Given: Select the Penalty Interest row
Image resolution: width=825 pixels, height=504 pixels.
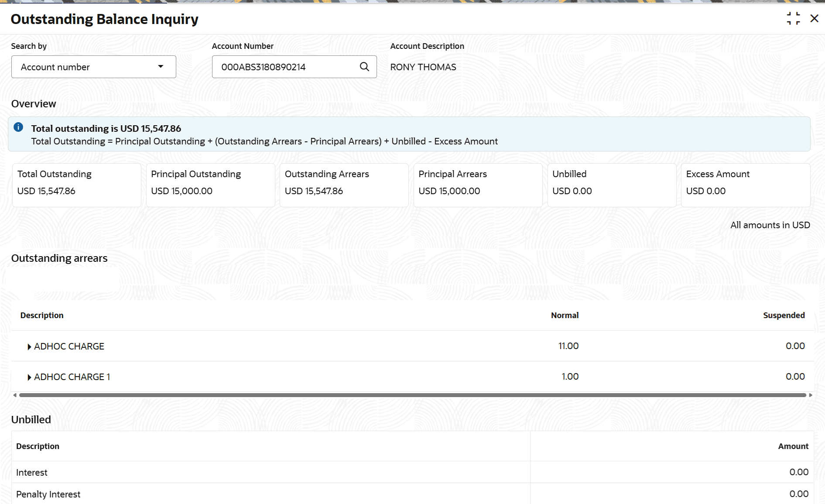Looking at the screenshot, I should (413, 494).
